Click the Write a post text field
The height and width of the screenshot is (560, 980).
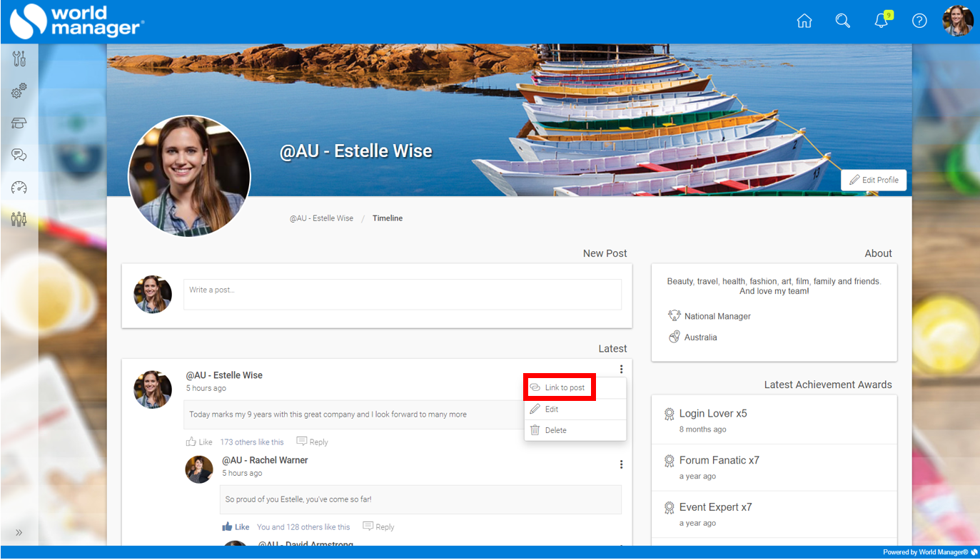402,294
